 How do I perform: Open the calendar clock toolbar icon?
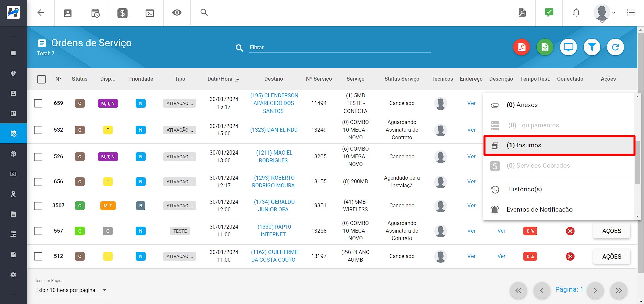(x=95, y=13)
